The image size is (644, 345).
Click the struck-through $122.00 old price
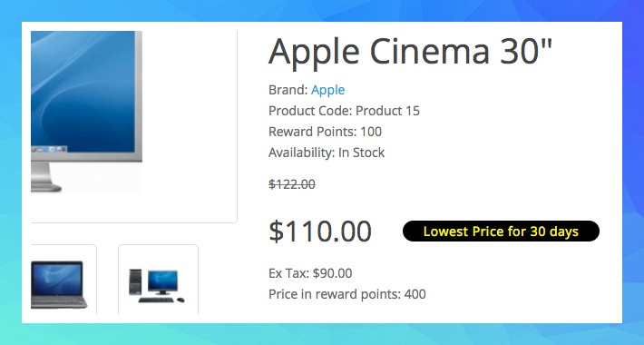pos(292,184)
